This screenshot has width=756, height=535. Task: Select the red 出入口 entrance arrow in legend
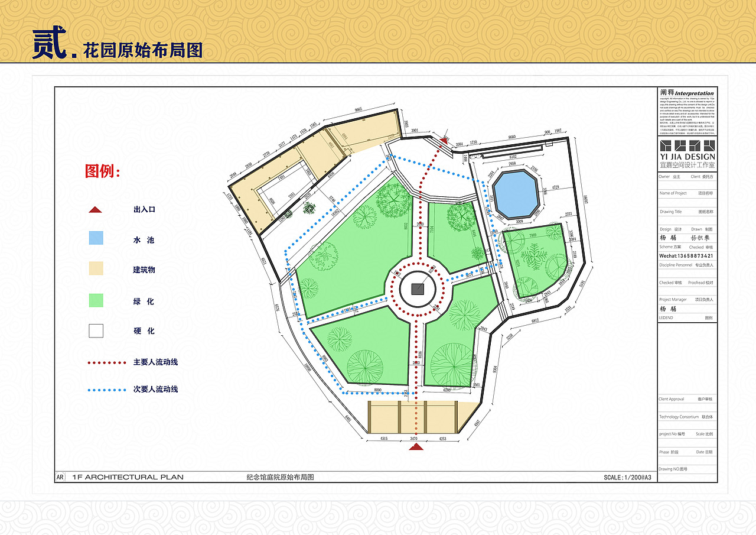(x=96, y=209)
